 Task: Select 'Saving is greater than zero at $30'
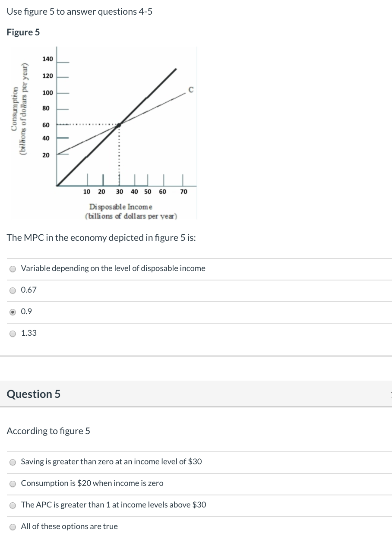(13, 462)
